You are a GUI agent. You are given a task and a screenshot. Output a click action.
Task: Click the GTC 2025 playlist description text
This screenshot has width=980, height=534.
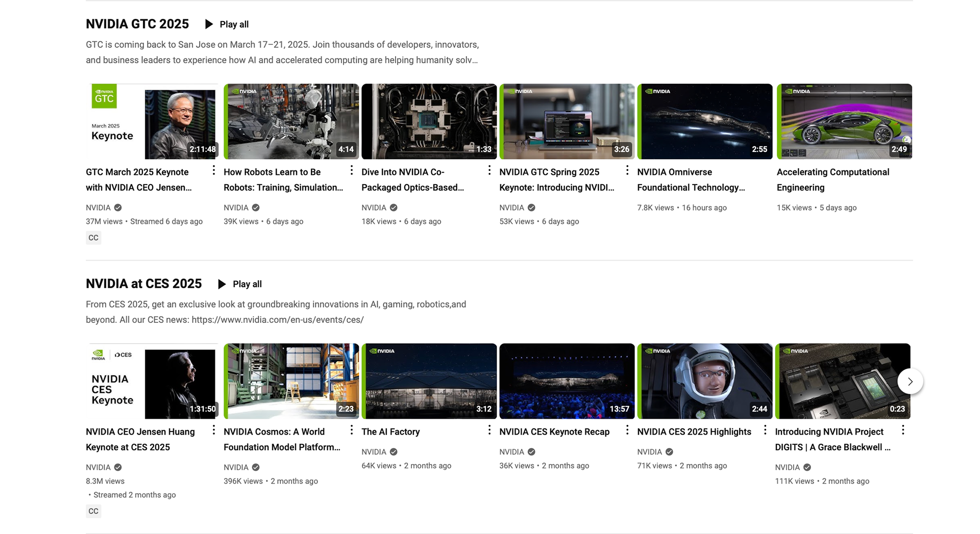282,52
